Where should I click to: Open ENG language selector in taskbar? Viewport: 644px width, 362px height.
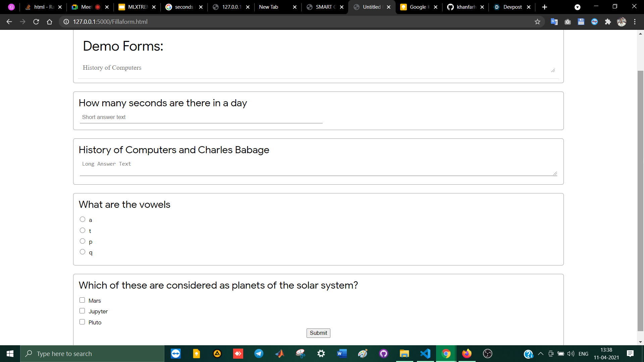click(x=583, y=354)
